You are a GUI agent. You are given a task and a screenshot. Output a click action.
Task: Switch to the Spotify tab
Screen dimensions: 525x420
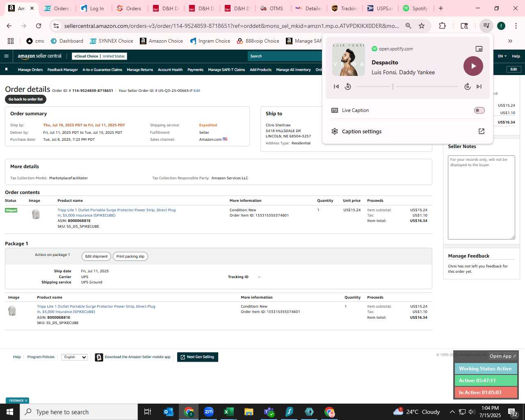[x=416, y=8]
